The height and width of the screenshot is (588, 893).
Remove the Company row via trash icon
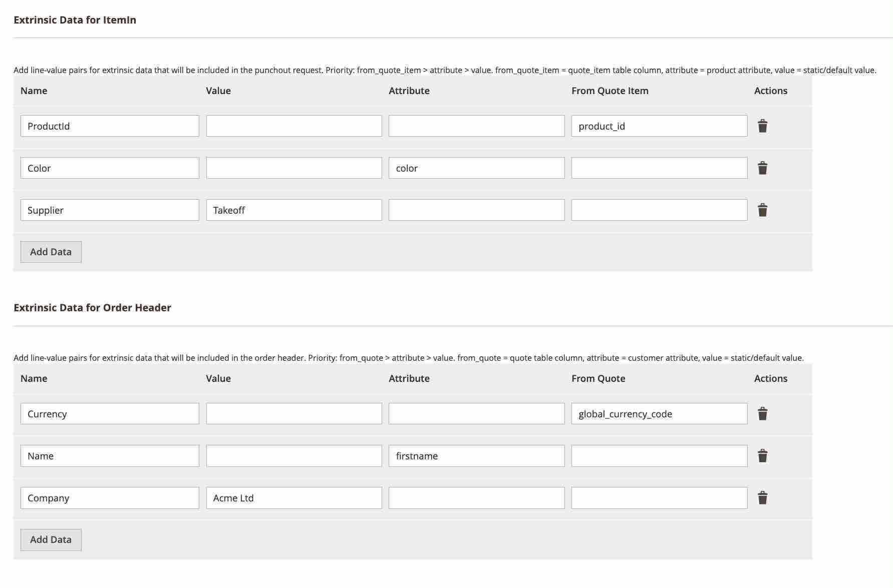coord(762,498)
